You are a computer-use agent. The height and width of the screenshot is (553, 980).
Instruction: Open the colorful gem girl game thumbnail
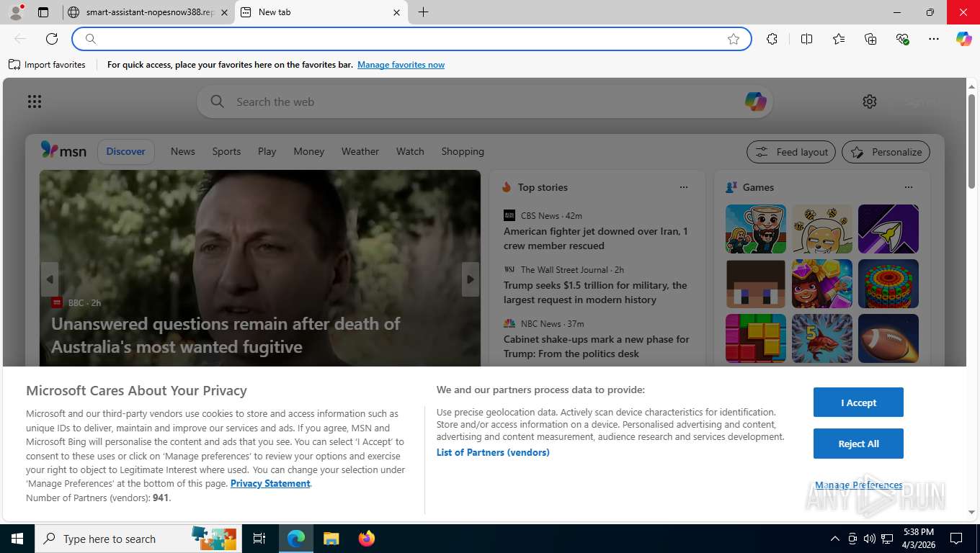(822, 284)
